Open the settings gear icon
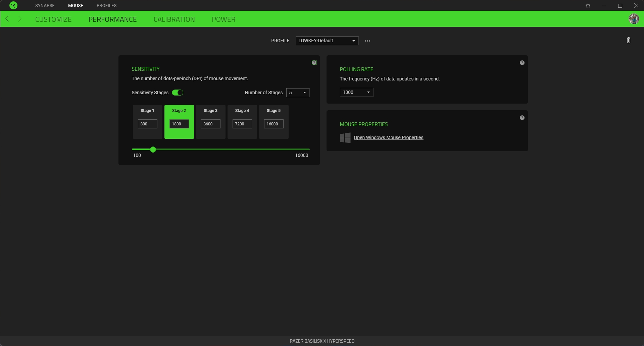Viewport: 644px width, 346px height. pyautogui.click(x=588, y=6)
